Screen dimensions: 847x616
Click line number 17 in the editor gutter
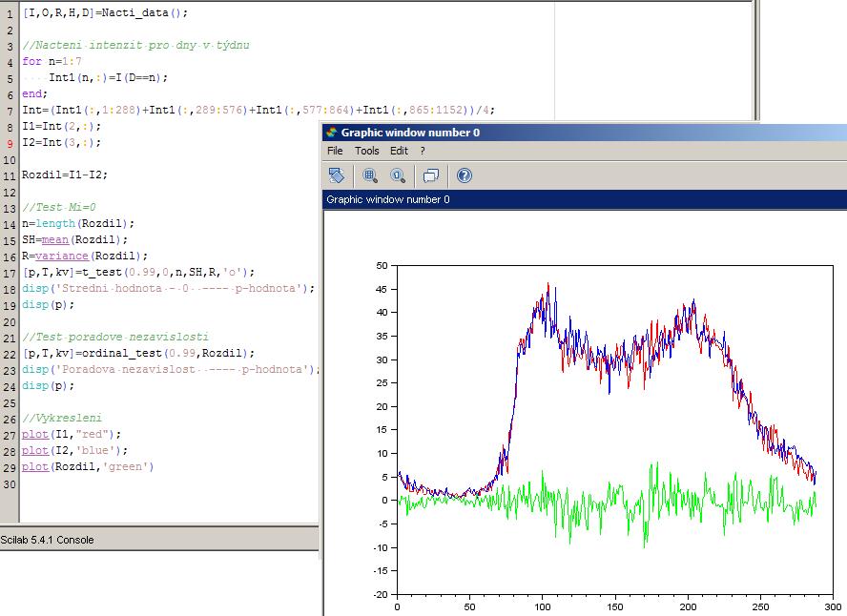click(x=10, y=273)
